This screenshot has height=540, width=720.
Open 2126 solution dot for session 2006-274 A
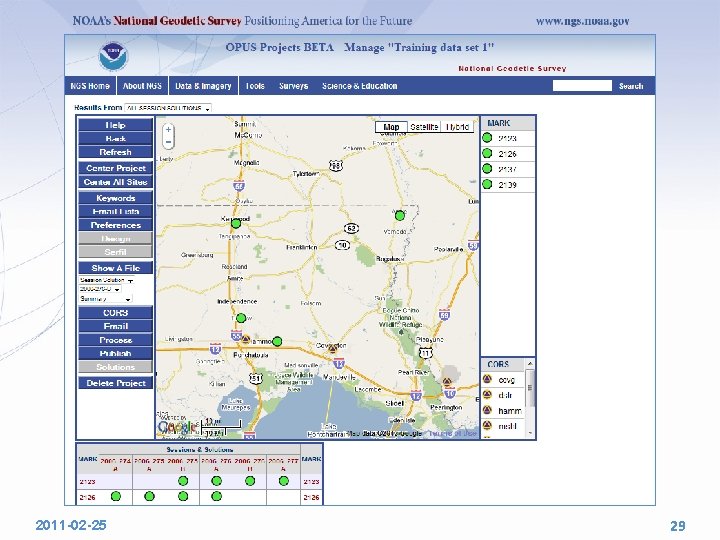point(116,496)
